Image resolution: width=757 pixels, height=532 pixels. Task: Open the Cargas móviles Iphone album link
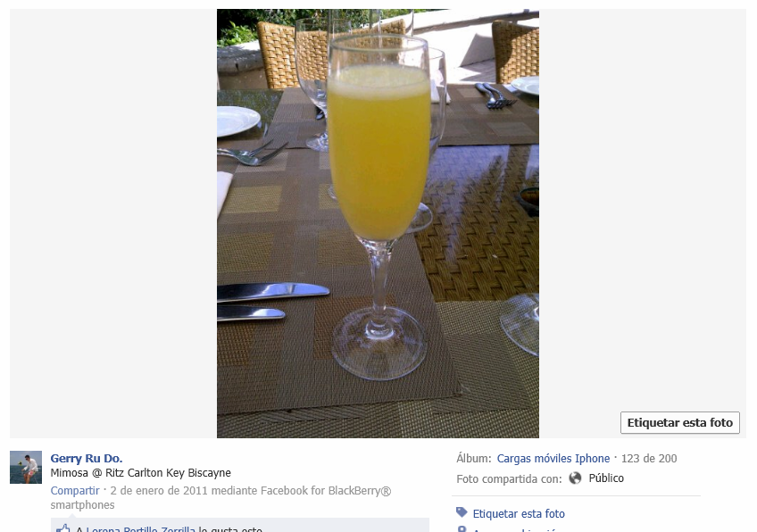tap(553, 458)
